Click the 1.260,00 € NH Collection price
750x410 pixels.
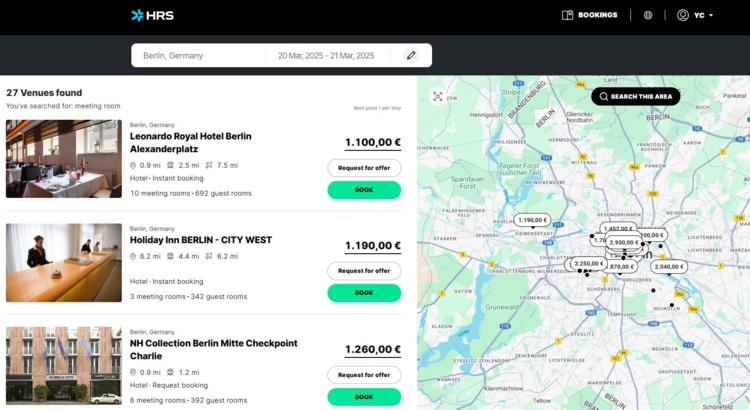click(373, 350)
